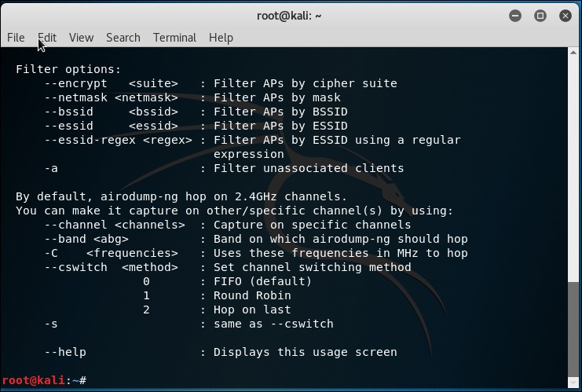Click 'Displays this usage screen' text
The height and width of the screenshot is (392, 582).
click(305, 352)
